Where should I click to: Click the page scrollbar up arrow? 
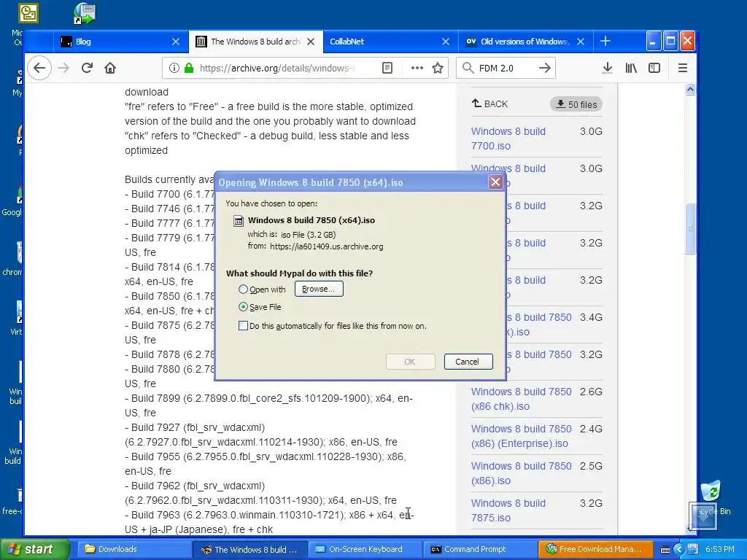[x=690, y=89]
